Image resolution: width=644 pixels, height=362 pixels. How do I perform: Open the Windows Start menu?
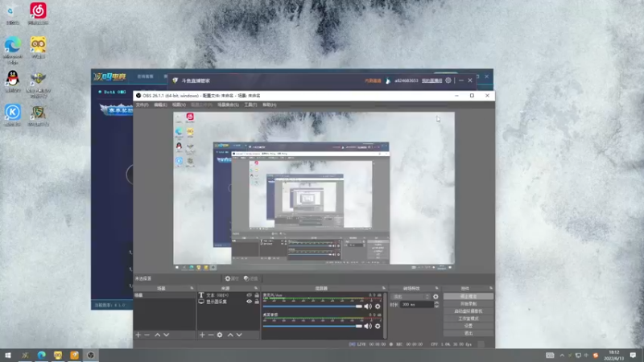click(x=8, y=355)
